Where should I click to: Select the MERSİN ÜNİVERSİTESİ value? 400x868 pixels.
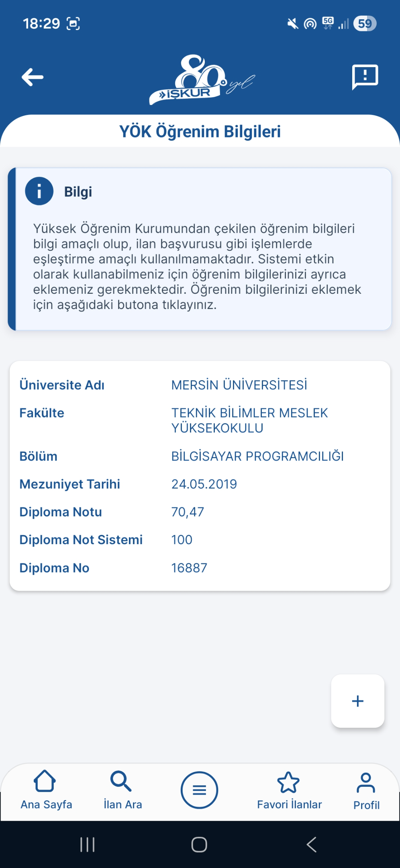239,385
